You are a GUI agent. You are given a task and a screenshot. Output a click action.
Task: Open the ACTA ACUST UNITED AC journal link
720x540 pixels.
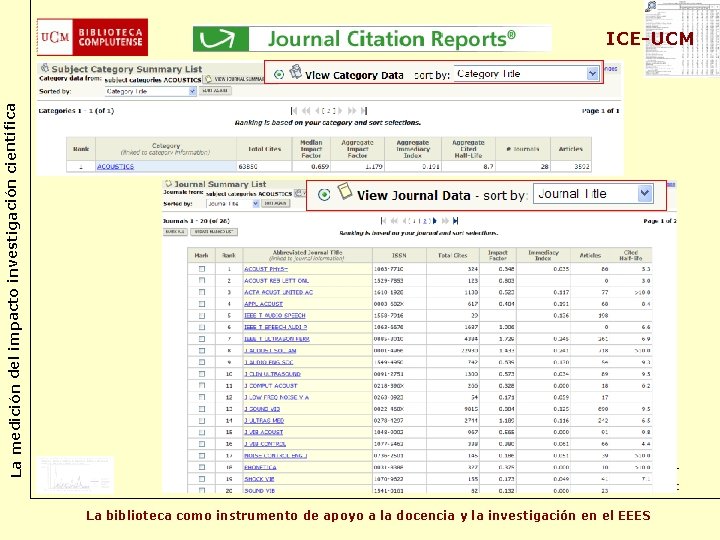coord(278,292)
